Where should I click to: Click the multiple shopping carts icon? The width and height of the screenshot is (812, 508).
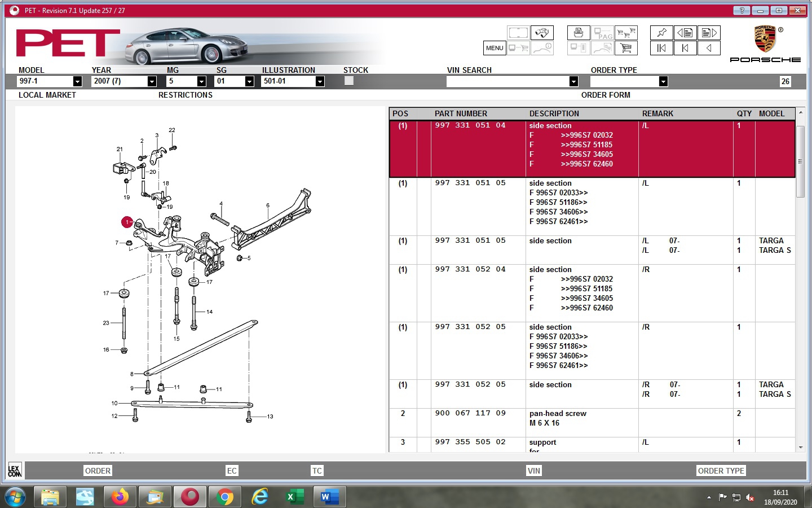(626, 33)
